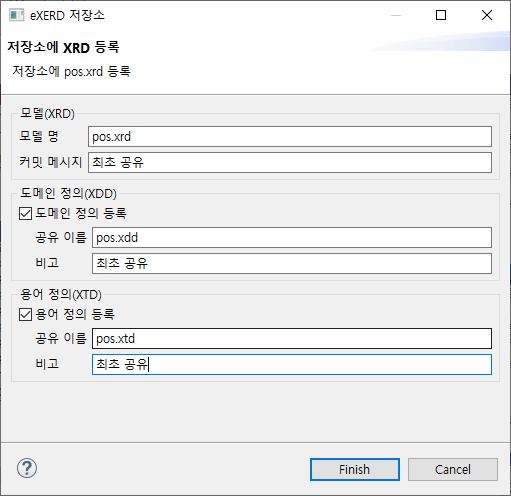Click the help question mark icon
Viewport: 511px width, 496px height.
click(x=27, y=468)
